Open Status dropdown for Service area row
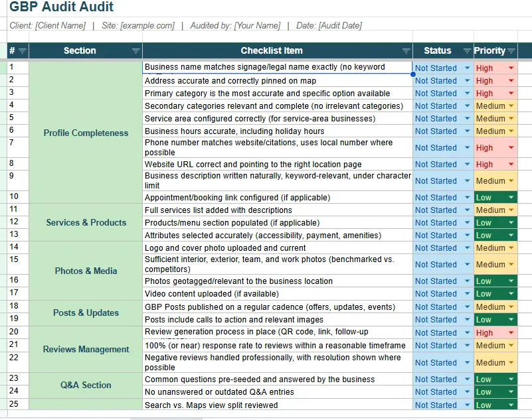The height and width of the screenshot is (420, 532). click(x=467, y=118)
